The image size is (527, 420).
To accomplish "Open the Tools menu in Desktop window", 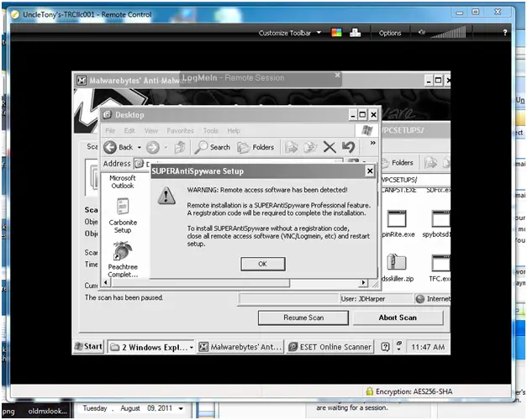I will [211, 131].
